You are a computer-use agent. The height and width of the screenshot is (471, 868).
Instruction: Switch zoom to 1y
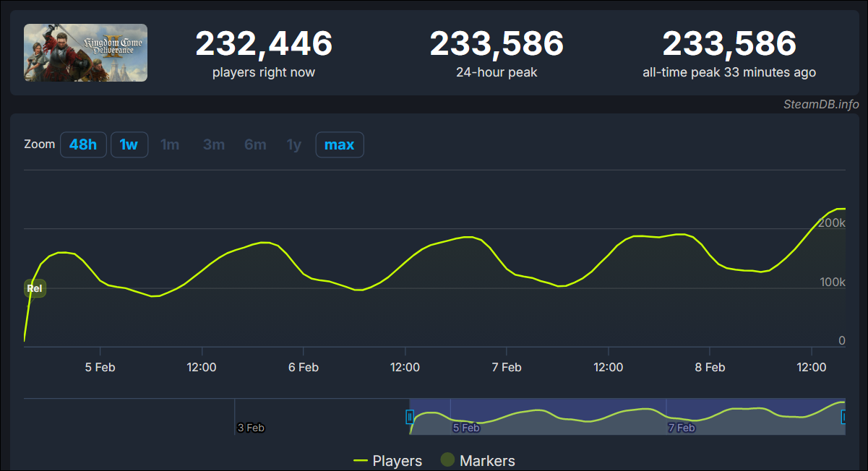[293, 144]
